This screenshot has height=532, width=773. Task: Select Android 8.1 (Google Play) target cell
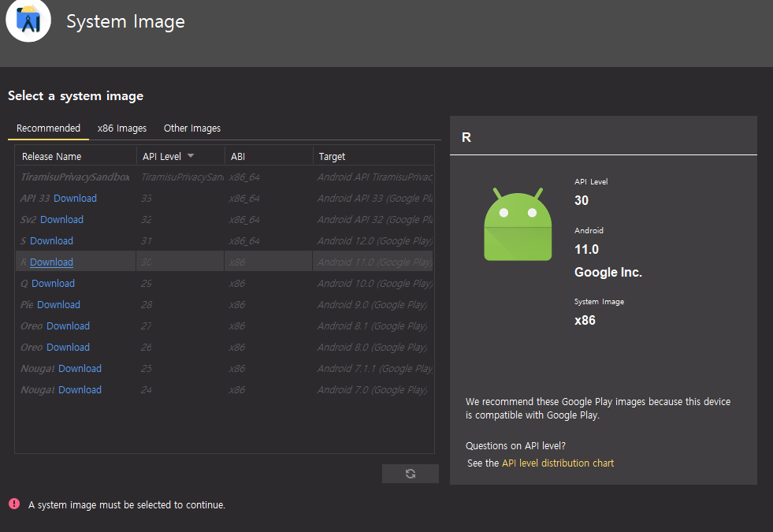point(372,326)
